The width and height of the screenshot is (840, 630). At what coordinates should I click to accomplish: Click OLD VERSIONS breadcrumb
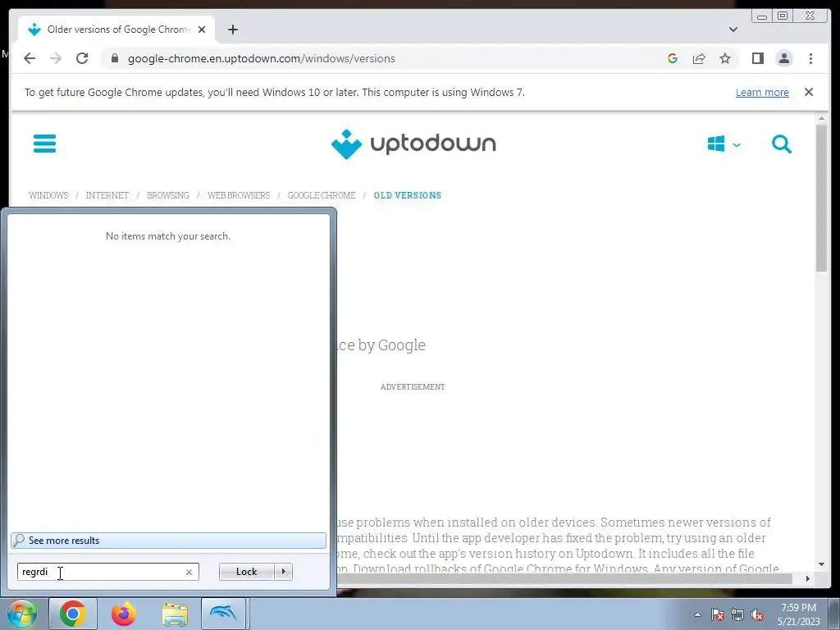pyautogui.click(x=408, y=195)
